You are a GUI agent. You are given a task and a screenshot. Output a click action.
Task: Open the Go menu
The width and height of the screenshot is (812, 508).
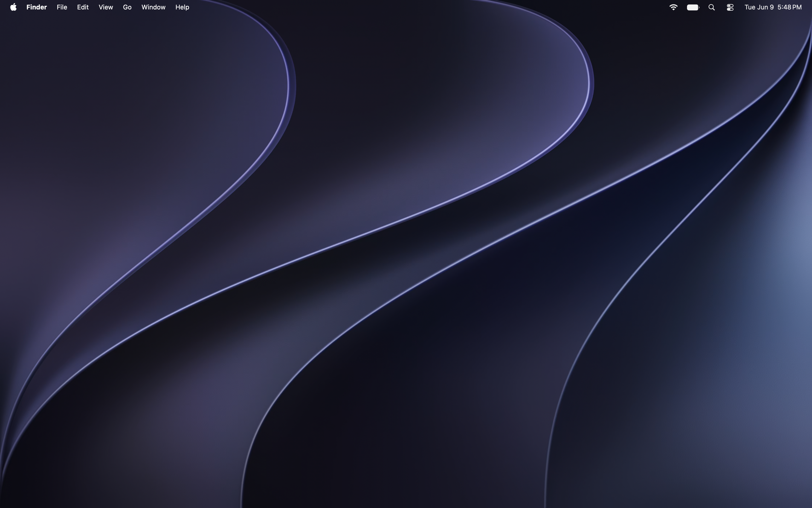[x=127, y=7]
